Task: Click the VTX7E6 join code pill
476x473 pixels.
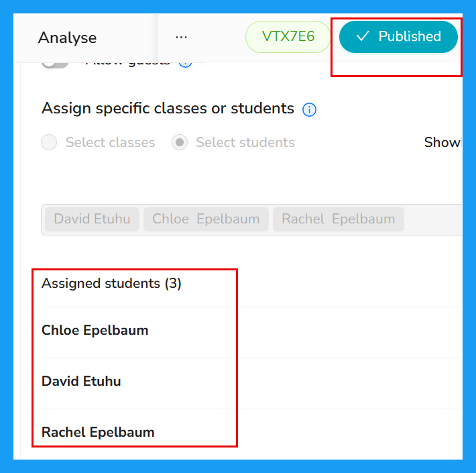Action: [288, 37]
